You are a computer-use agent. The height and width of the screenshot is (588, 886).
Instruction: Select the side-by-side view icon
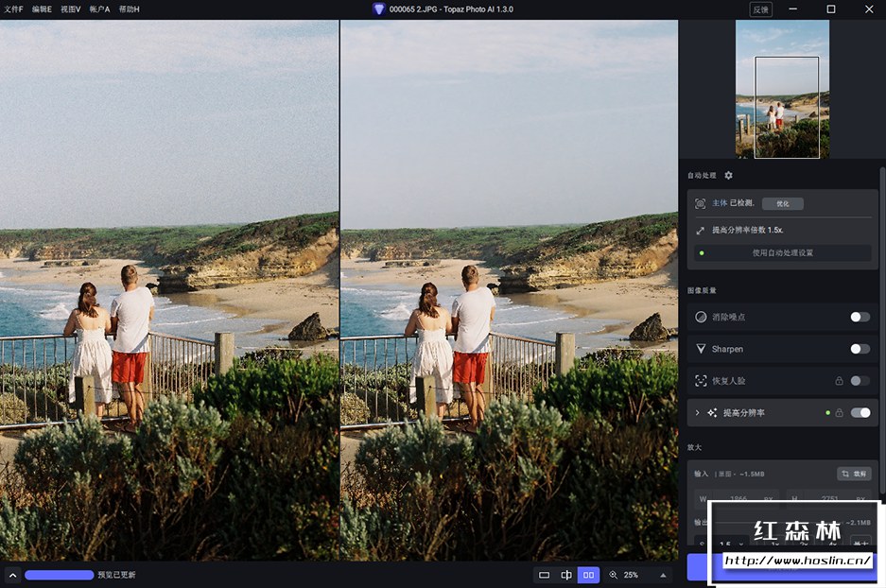(588, 575)
